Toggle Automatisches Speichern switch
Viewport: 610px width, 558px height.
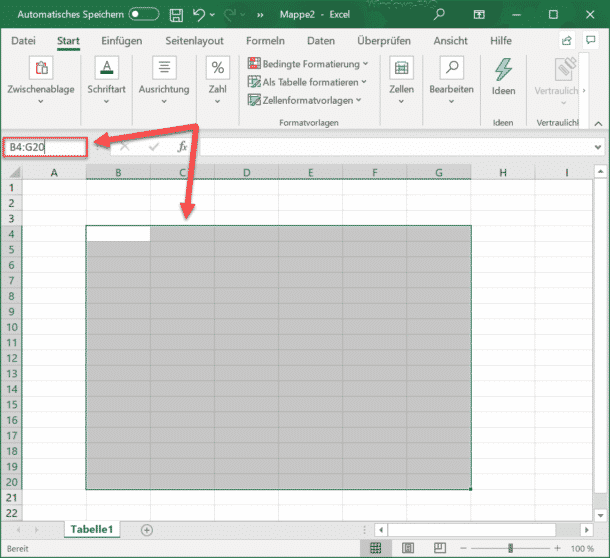(144, 16)
